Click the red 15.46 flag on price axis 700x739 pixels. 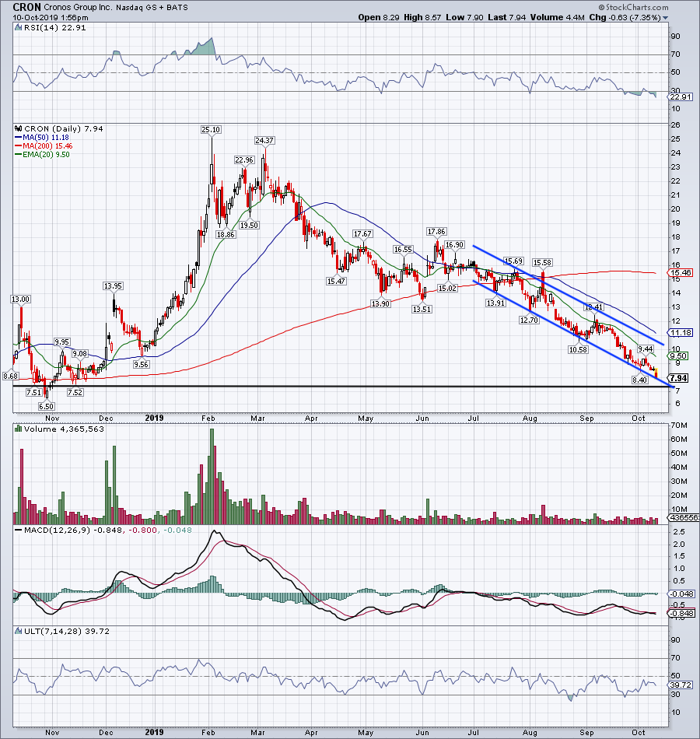point(681,273)
